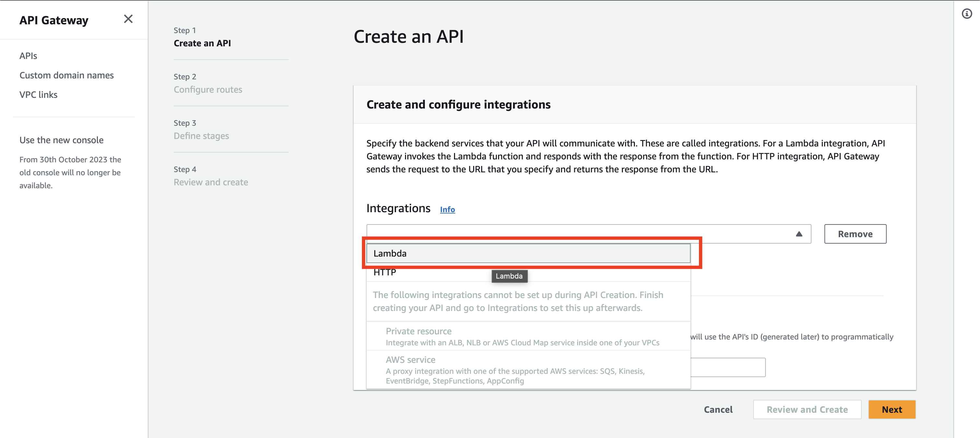980x438 pixels.
Task: Click the Remove integration button
Action: click(855, 234)
